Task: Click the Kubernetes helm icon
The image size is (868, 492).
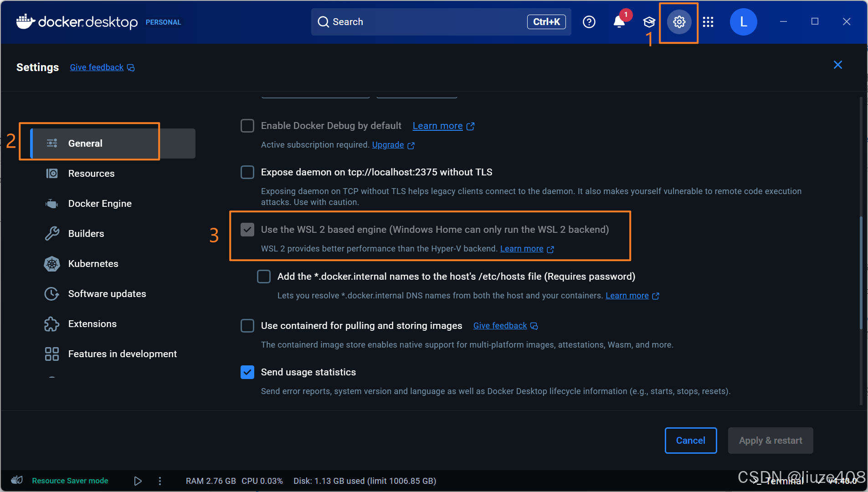Action: [x=52, y=264]
